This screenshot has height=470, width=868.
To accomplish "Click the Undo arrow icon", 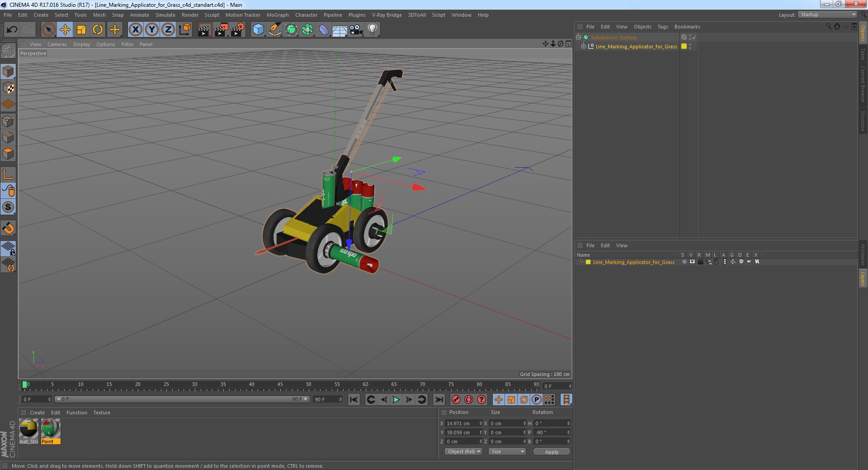I will click(12, 30).
